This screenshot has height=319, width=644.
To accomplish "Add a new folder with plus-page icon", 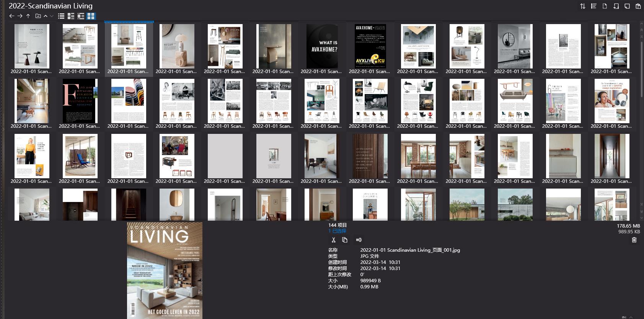I will coord(616,6).
